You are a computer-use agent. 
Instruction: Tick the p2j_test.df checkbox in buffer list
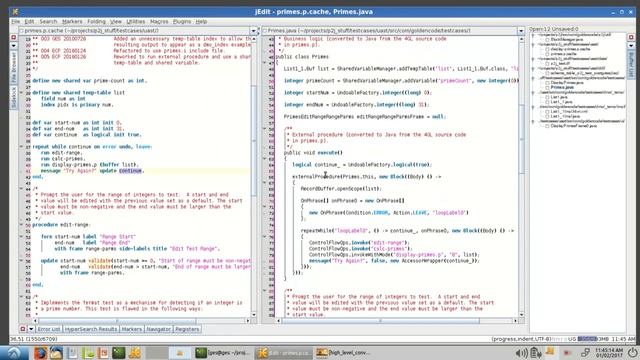[x=547, y=64]
